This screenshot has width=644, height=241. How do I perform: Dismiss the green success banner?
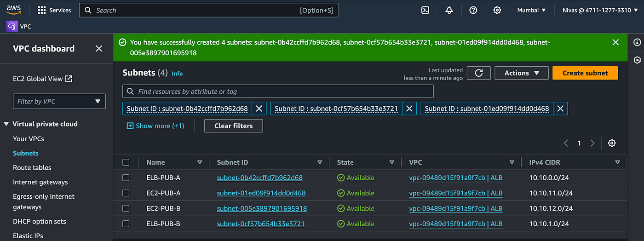coord(615,42)
